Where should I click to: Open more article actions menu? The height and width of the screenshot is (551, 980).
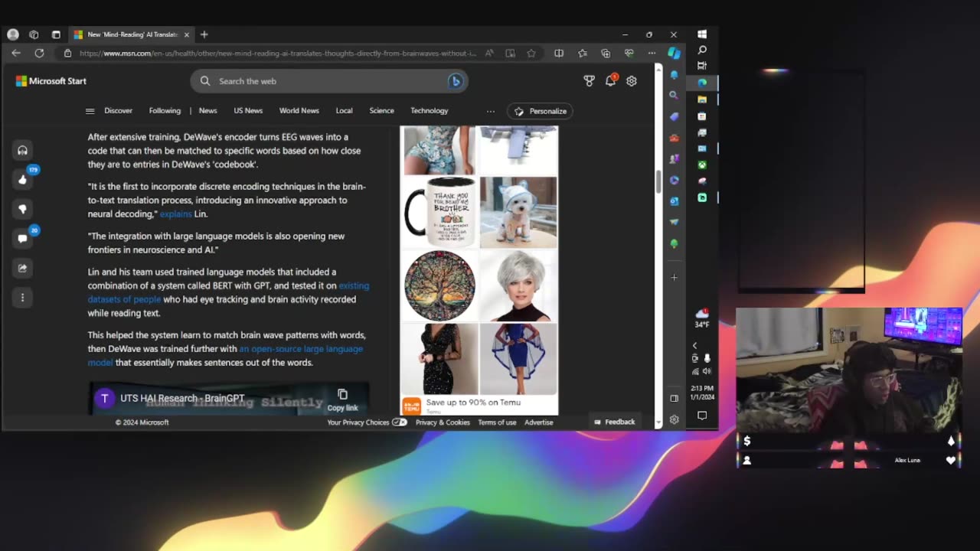(22, 298)
